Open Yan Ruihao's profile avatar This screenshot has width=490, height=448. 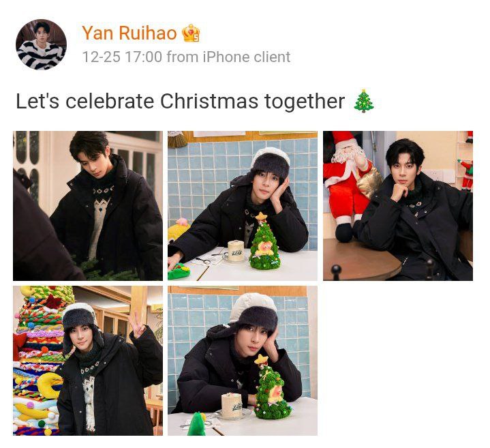pyautogui.click(x=41, y=44)
